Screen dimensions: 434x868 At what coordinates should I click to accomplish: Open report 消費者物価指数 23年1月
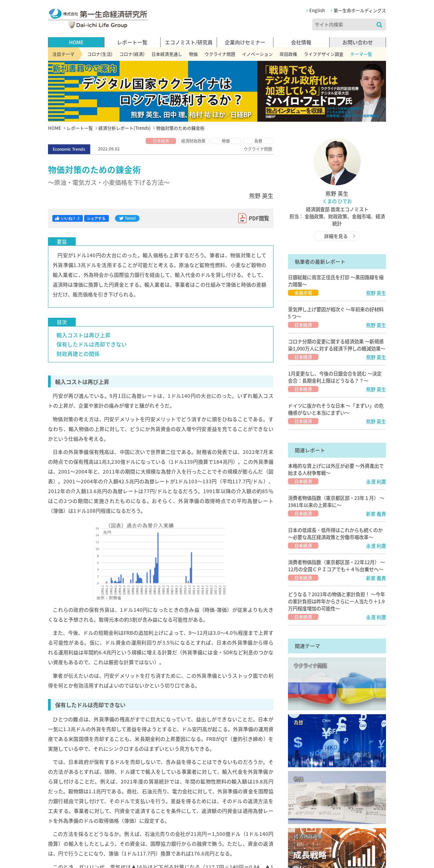(336, 501)
